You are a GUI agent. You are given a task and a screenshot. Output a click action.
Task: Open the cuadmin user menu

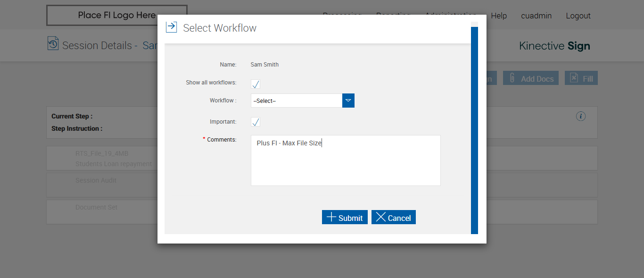pyautogui.click(x=536, y=16)
